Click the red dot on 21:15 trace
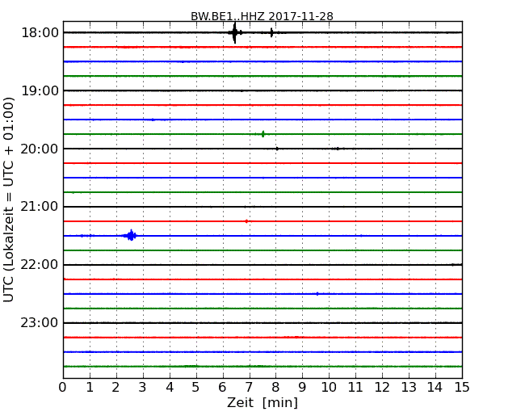525x420 pixels. pyautogui.click(x=247, y=221)
